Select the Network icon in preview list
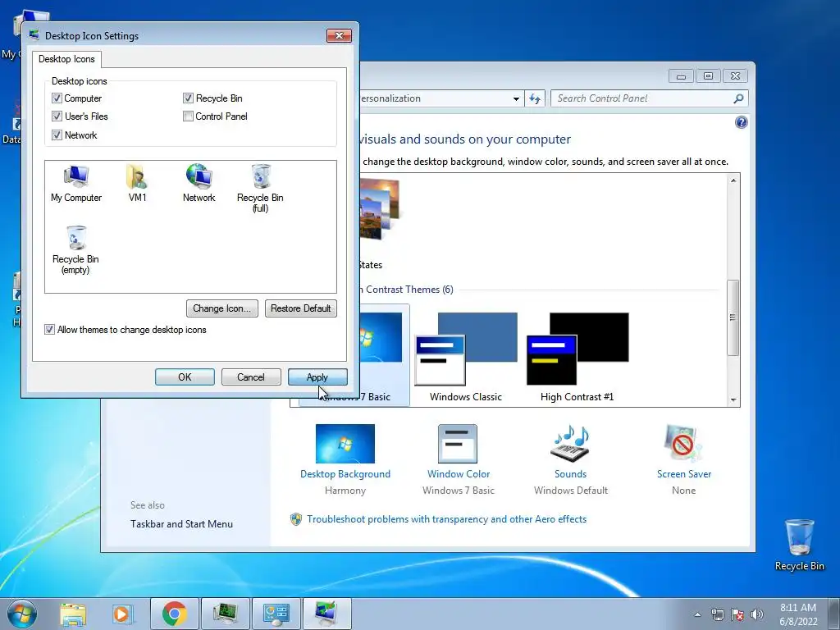Viewport: 840px width, 630px height. point(199,184)
